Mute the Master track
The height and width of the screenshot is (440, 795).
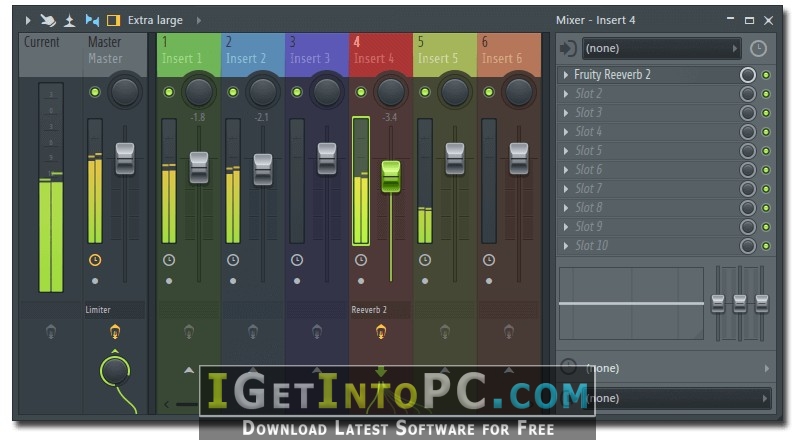point(95,92)
